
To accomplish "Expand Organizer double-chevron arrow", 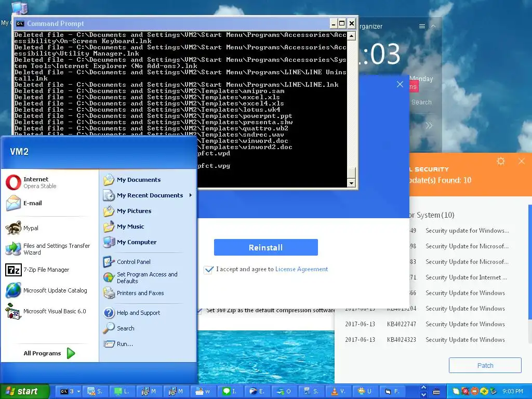I will pos(429,126).
